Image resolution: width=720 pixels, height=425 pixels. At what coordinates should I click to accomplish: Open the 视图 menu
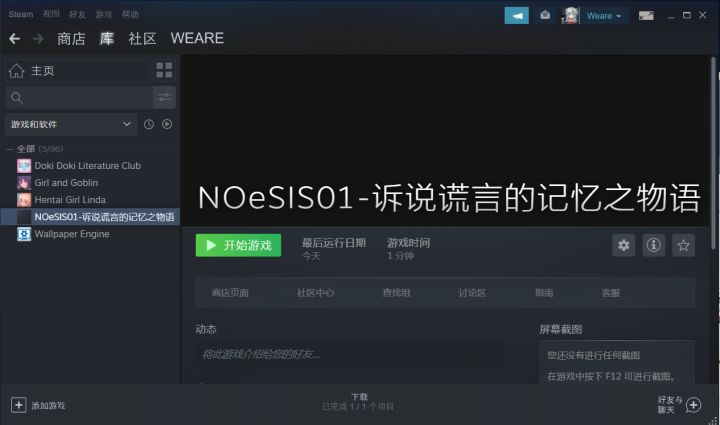(51, 14)
